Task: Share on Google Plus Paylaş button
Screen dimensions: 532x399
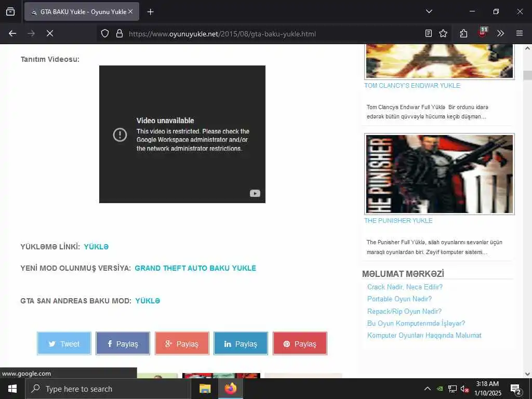Action: [182, 343]
